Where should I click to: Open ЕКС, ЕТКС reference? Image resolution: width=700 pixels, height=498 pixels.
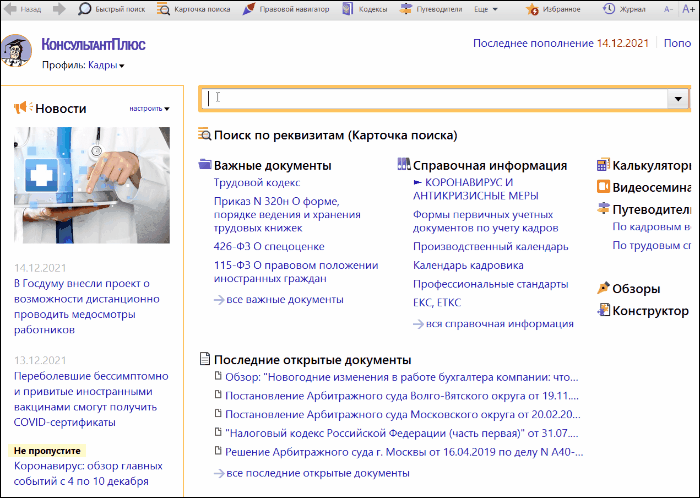[437, 303]
